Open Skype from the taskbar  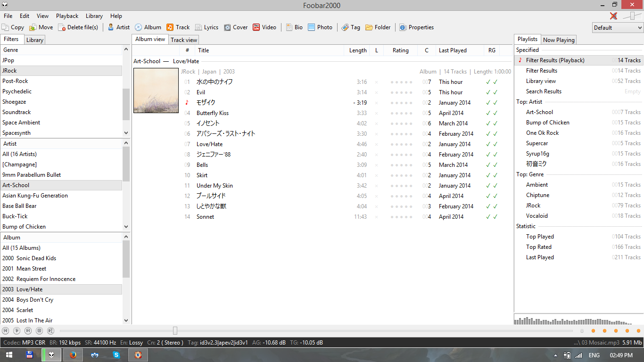point(116,355)
